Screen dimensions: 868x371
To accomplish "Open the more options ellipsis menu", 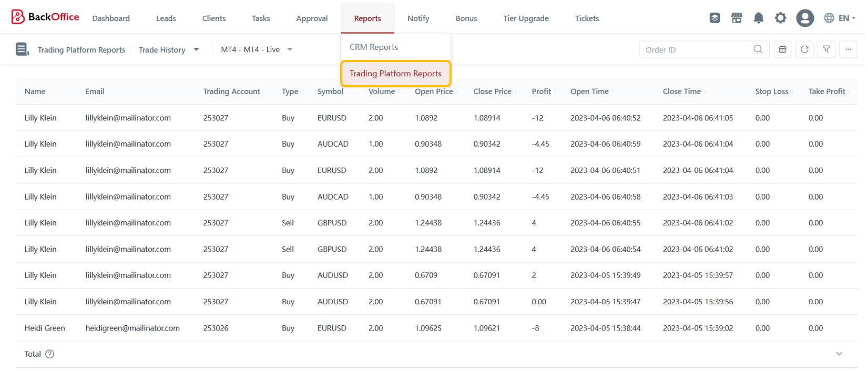I will click(848, 49).
